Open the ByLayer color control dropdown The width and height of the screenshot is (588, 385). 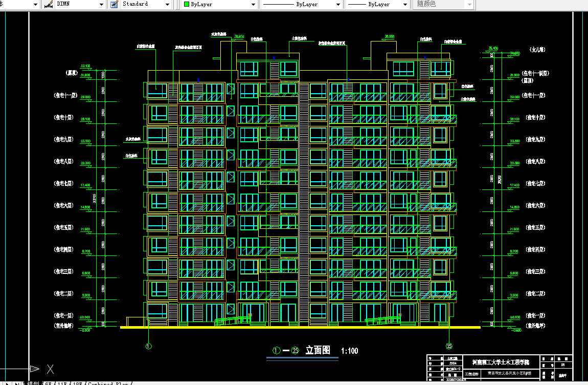tap(253, 5)
